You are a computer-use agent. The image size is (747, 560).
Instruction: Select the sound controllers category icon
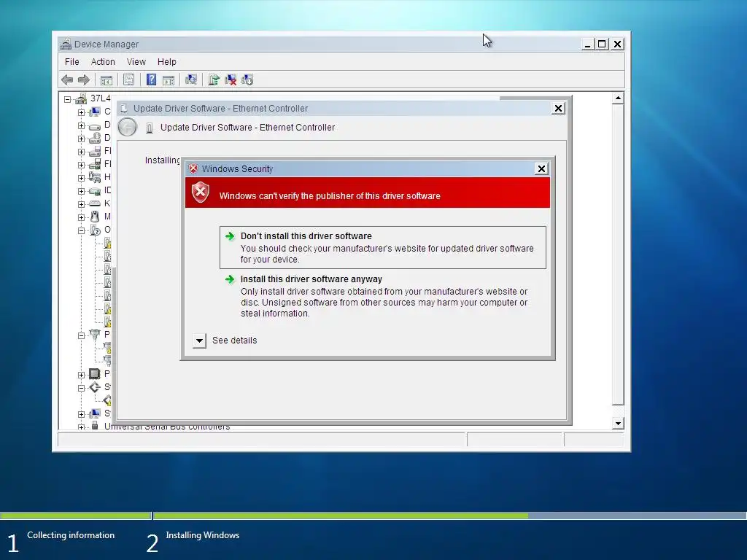point(95,387)
